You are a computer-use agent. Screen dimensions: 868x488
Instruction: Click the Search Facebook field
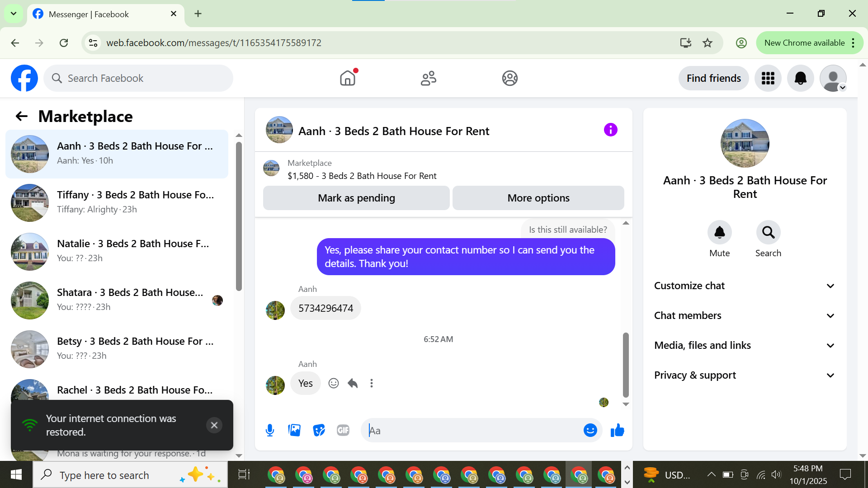tap(138, 78)
